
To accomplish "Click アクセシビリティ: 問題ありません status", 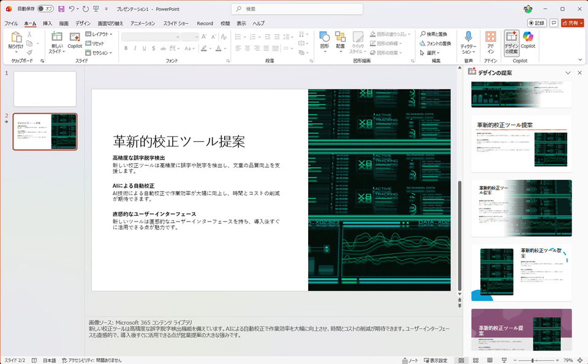I will [92, 360].
